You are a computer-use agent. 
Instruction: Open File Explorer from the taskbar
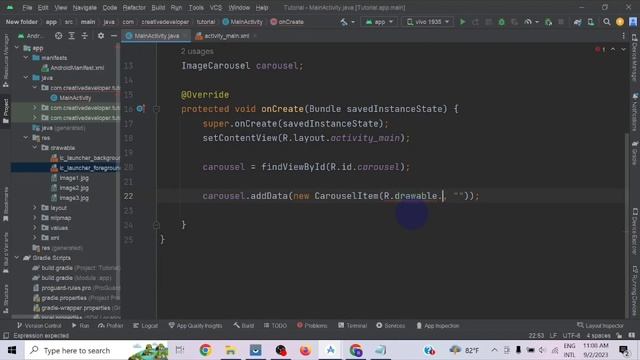(x=231, y=350)
